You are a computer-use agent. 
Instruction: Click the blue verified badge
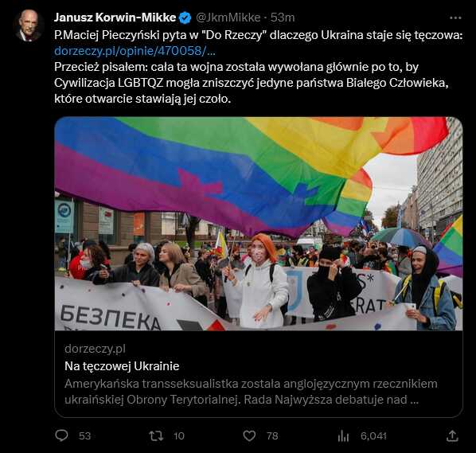(185, 18)
